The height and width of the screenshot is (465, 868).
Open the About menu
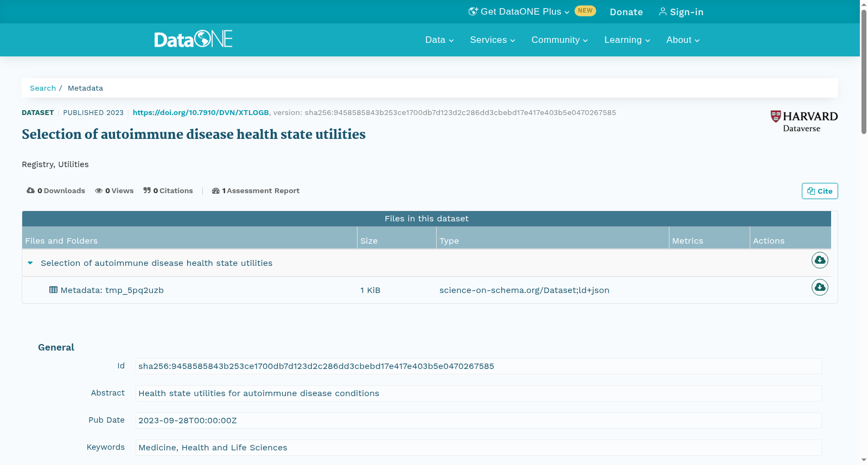pyautogui.click(x=683, y=40)
